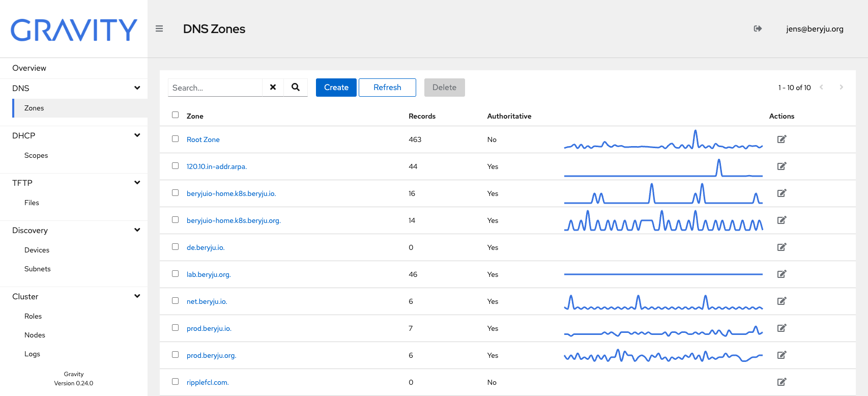Open Scopes under DHCP

pos(36,155)
